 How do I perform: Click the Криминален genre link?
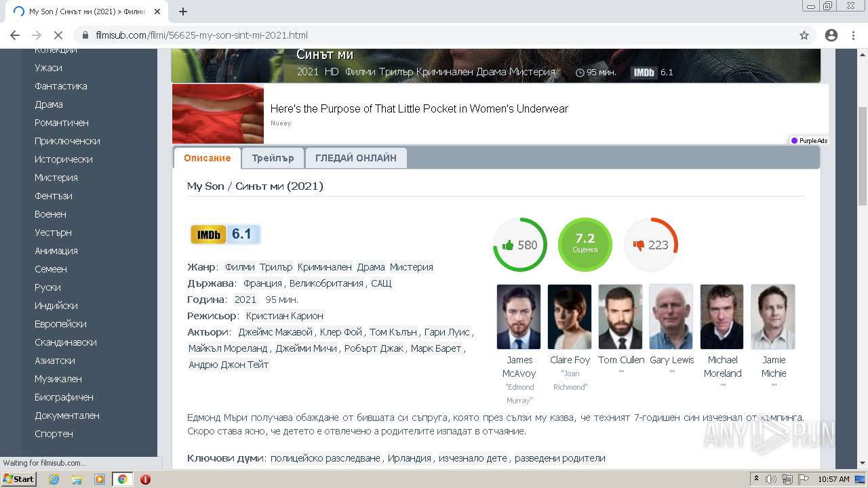click(x=325, y=267)
